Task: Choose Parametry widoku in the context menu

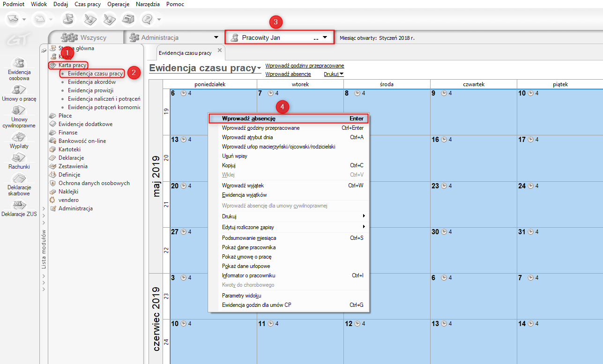Action: (289, 296)
